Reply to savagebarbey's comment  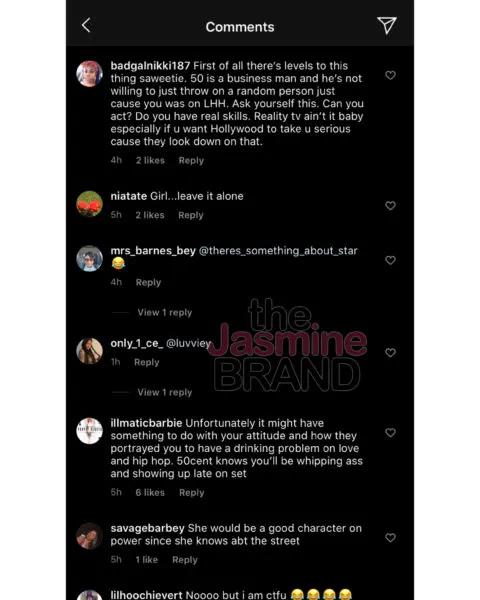click(x=184, y=560)
